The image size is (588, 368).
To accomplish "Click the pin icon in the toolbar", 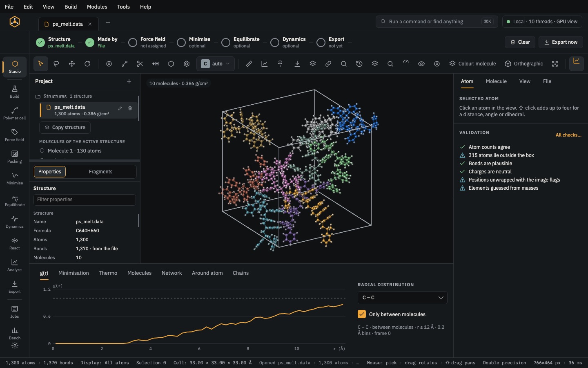I will click(280, 64).
